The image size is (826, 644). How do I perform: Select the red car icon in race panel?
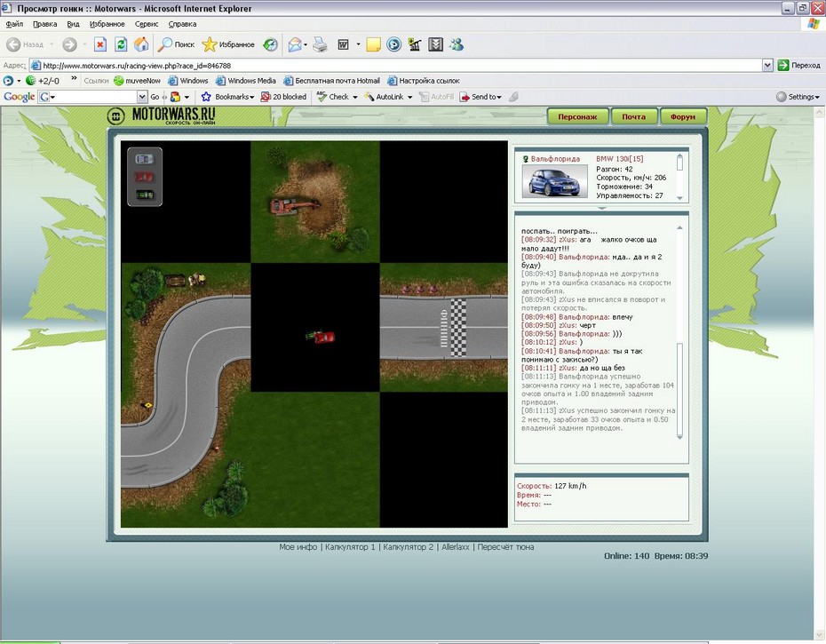tap(144, 176)
